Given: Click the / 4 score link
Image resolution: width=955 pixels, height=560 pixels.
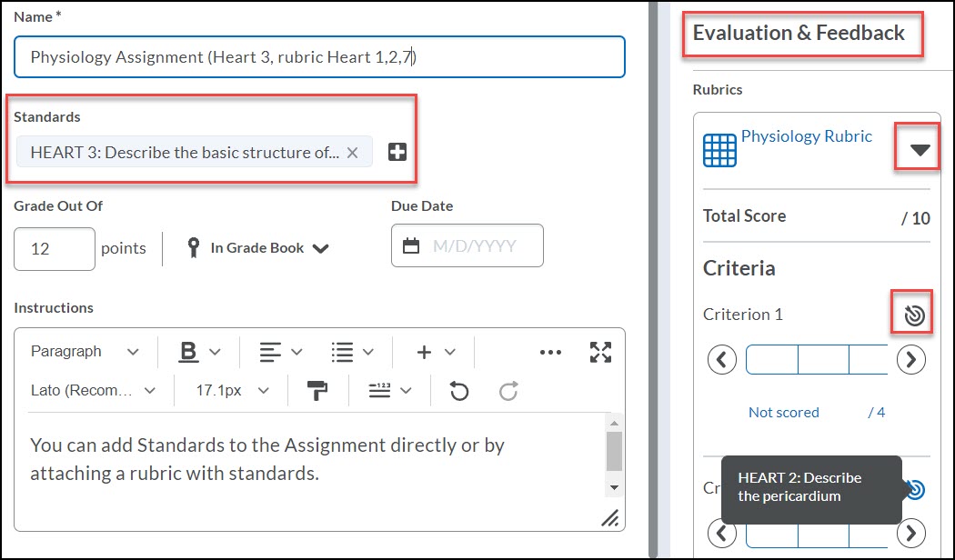Looking at the screenshot, I should pos(877,412).
